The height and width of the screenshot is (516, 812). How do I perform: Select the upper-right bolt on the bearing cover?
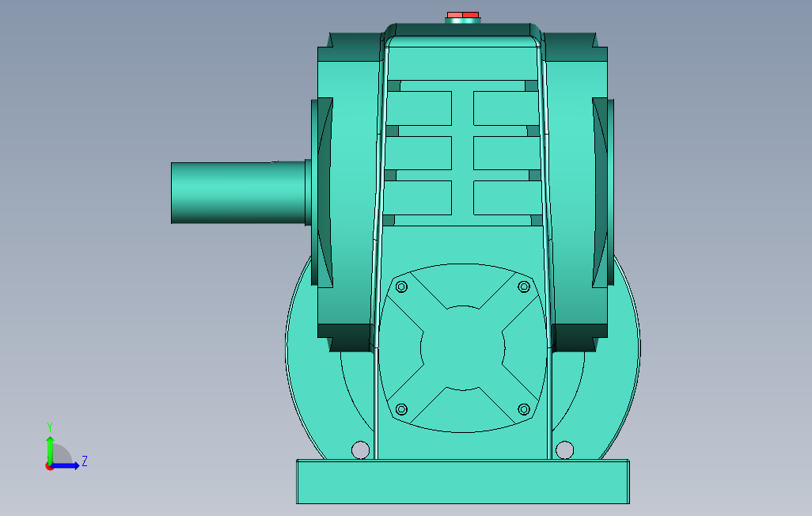tap(524, 286)
